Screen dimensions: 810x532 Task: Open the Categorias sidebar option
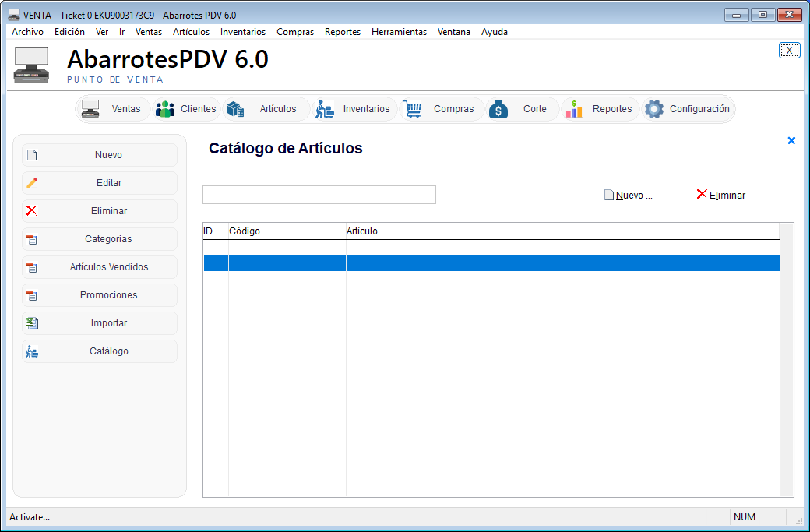(x=100, y=239)
